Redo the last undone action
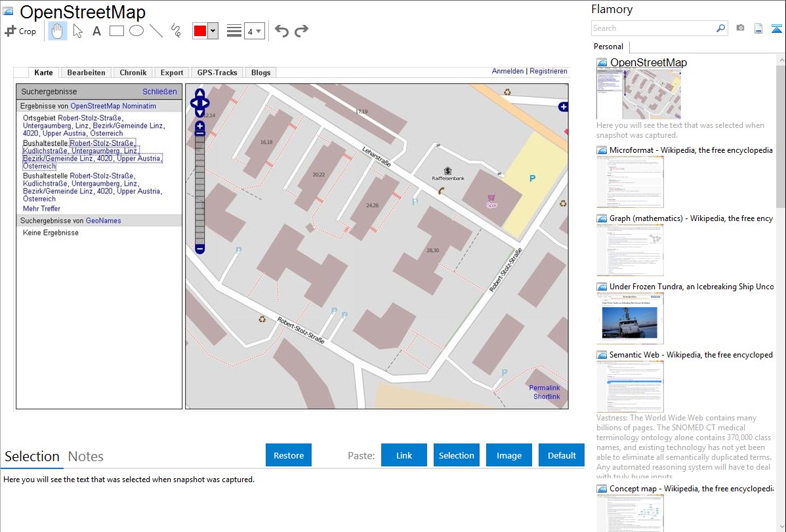The image size is (786, 532). tap(301, 31)
